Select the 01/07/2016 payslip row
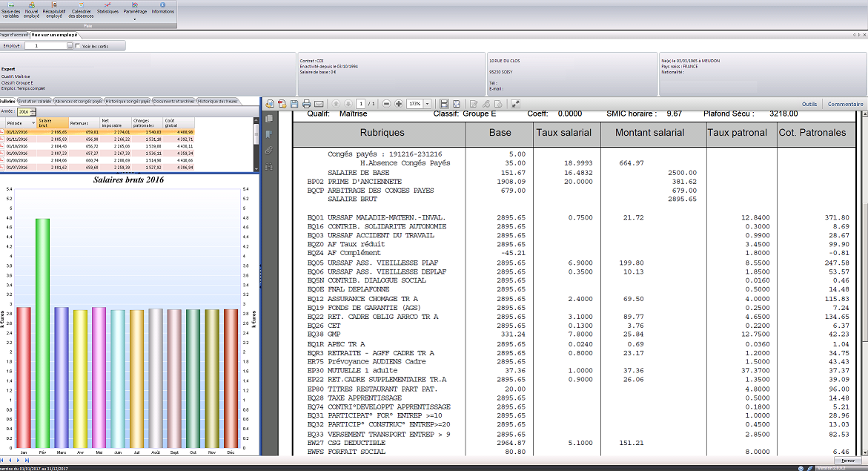This screenshot has height=471, width=868. [x=97, y=167]
